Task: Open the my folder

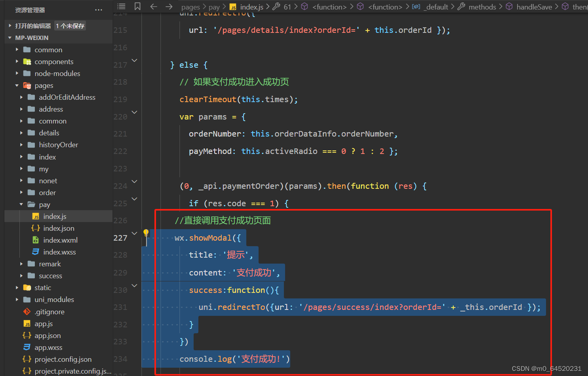Action: (44, 169)
